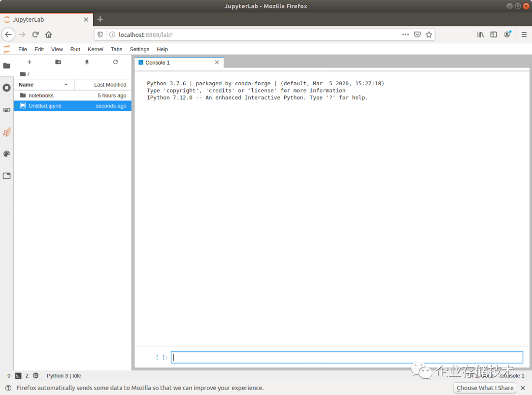532x395 pixels.
Task: Click the JupyterLab logo in menu bar
Action: [6, 49]
